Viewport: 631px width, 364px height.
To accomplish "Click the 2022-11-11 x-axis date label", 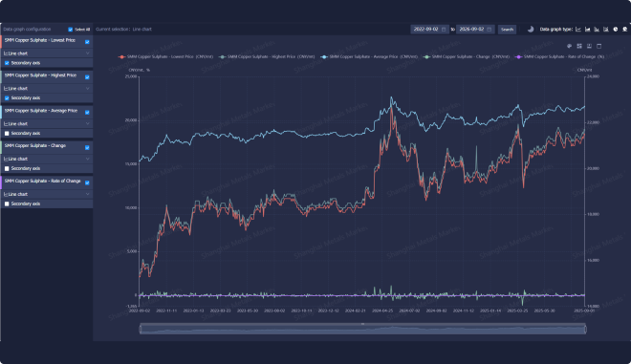I will (x=166, y=310).
